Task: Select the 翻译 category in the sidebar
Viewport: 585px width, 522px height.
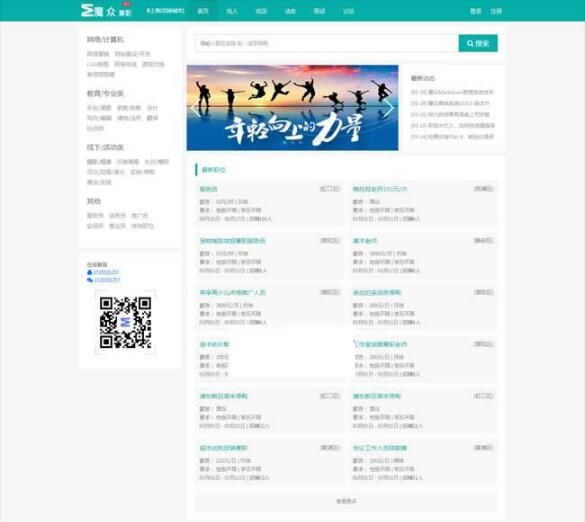Action: pyautogui.click(x=153, y=118)
